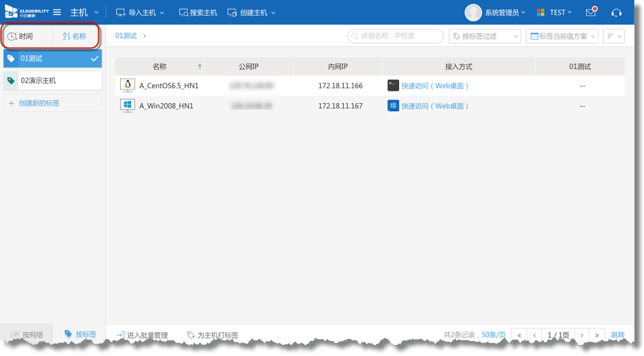644x356 pixels.
Task: Expand the 导入主机 dropdown
Action: pyautogui.click(x=140, y=13)
